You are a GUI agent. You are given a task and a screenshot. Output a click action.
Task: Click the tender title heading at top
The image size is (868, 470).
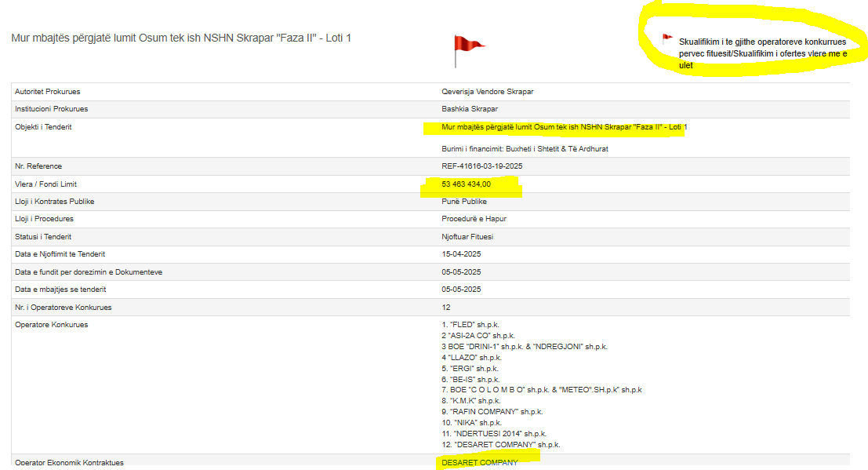pos(180,38)
